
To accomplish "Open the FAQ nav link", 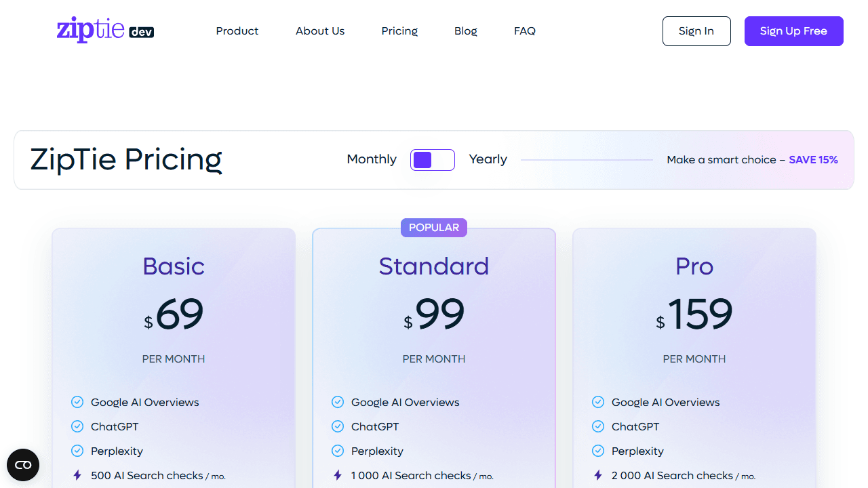I will pos(525,31).
